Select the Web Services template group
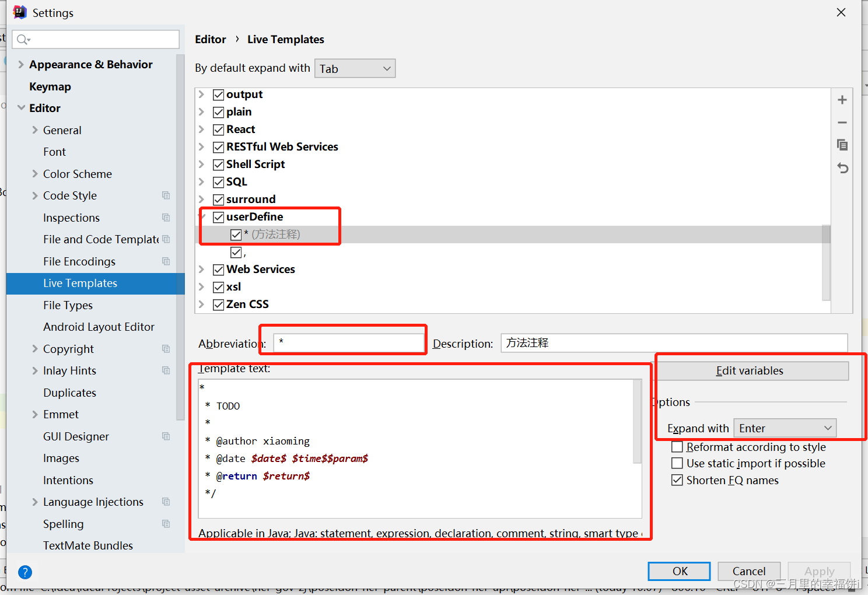 tap(260, 269)
